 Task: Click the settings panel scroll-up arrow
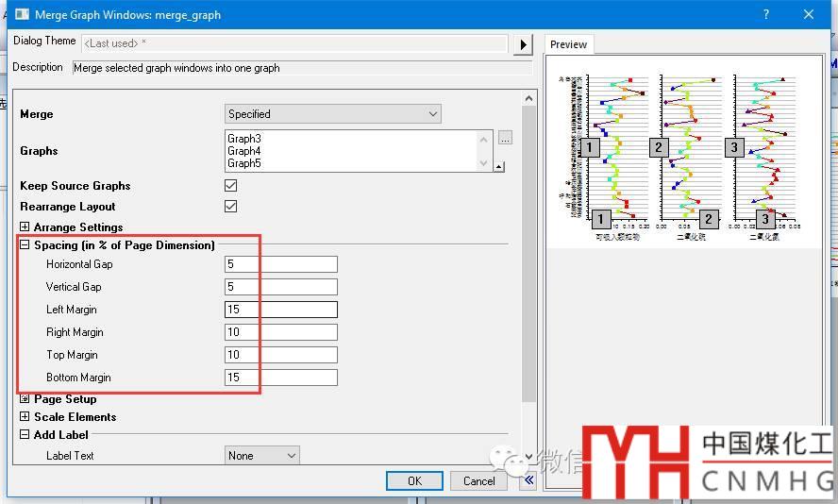coord(528,98)
